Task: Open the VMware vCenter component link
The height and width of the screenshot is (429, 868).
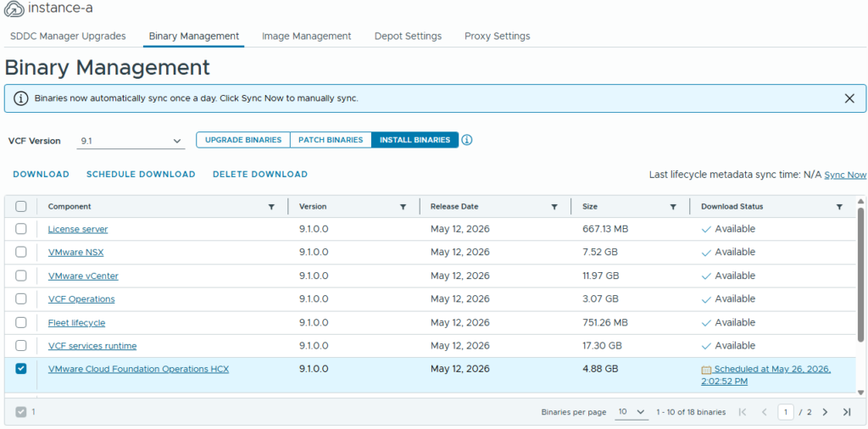Action: pyautogui.click(x=83, y=276)
